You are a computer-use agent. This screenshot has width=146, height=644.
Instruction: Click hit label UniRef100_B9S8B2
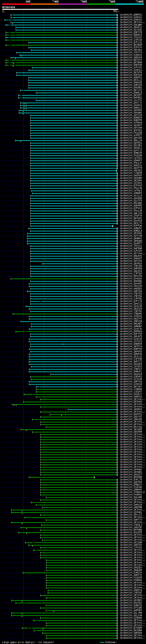coord(131,87)
